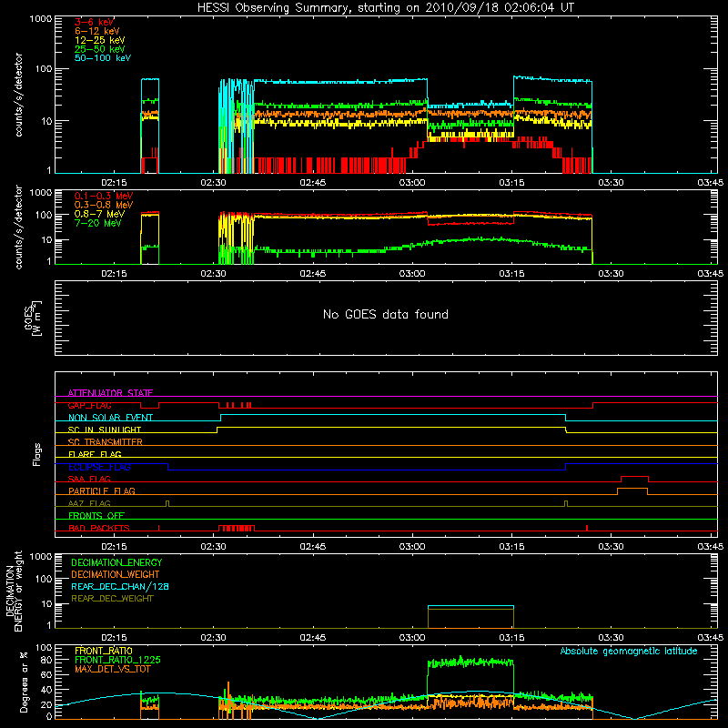Select the DECIMATION_ENERGY legend label

pos(116,562)
